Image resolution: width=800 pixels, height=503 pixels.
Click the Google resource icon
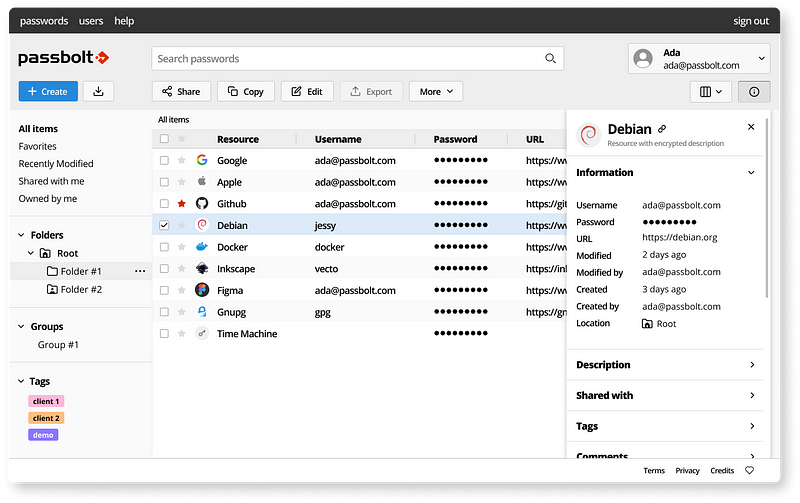pos(202,160)
